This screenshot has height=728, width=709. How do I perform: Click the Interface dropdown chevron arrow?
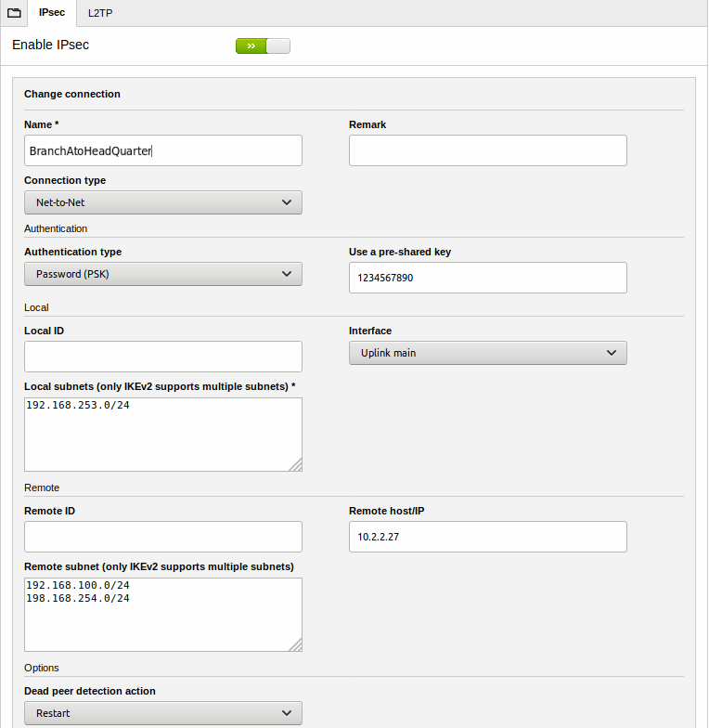pos(611,353)
